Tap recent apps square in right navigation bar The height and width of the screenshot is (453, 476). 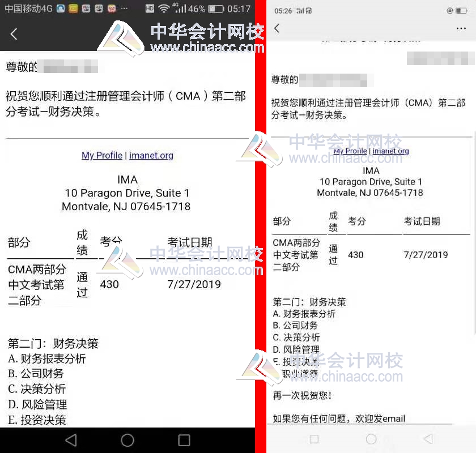point(314,439)
